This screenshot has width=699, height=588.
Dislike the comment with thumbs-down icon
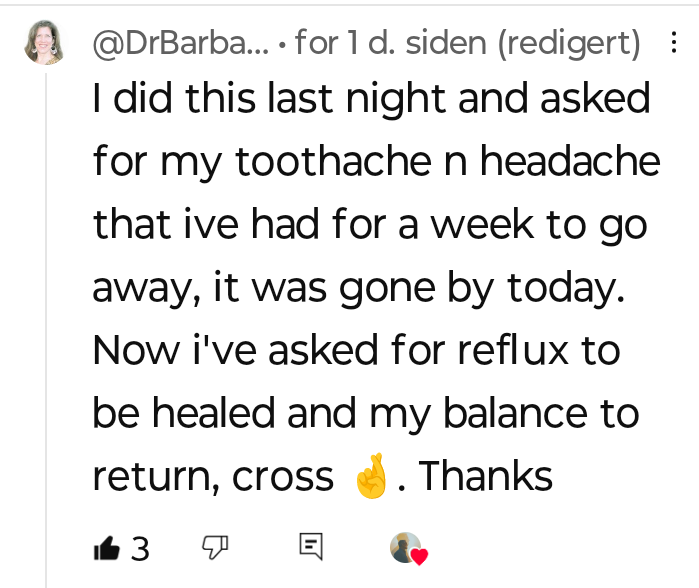pyautogui.click(x=215, y=546)
